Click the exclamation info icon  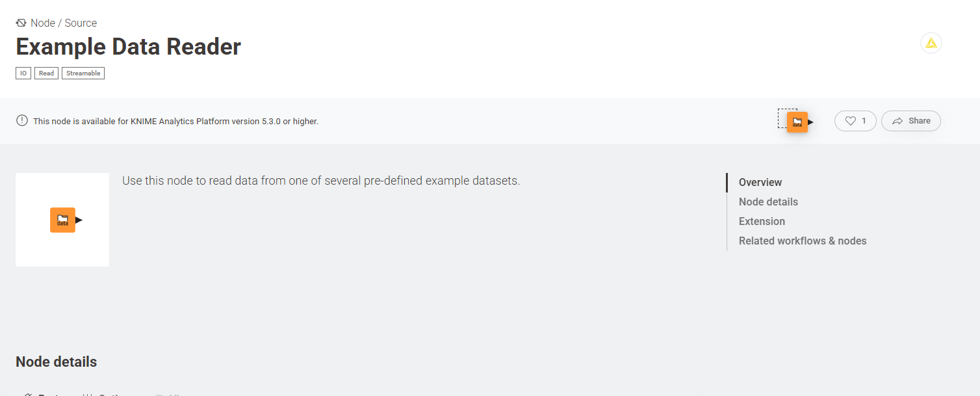click(22, 120)
